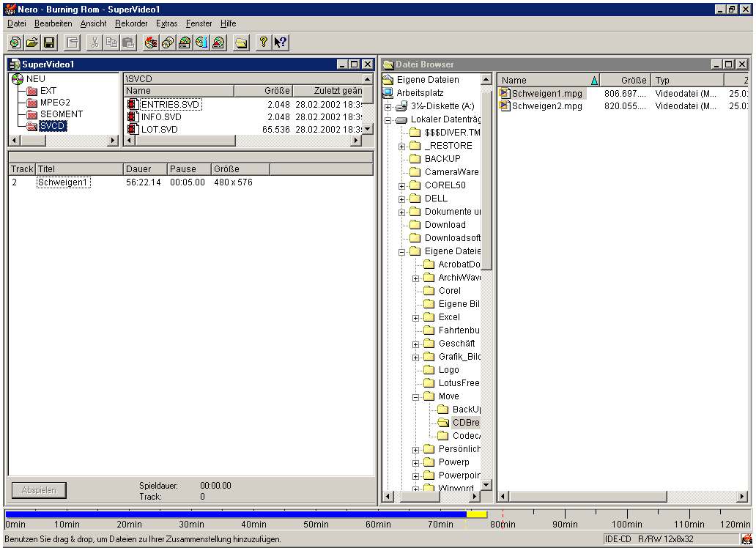This screenshot has width=756, height=548.
Task: Expand the DELL folder node
Action: 402,199
